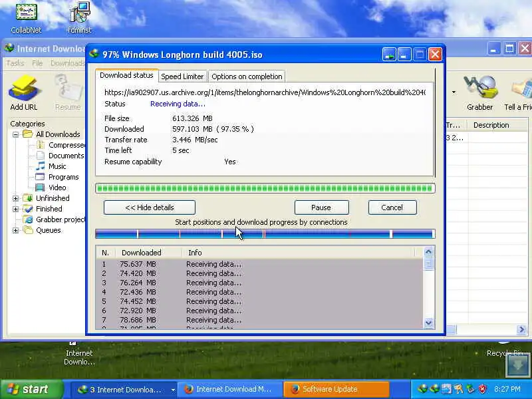Screen dimensions: 532x399
Task: Open the Grabber tool in IDM toolbar
Action: click(479, 92)
